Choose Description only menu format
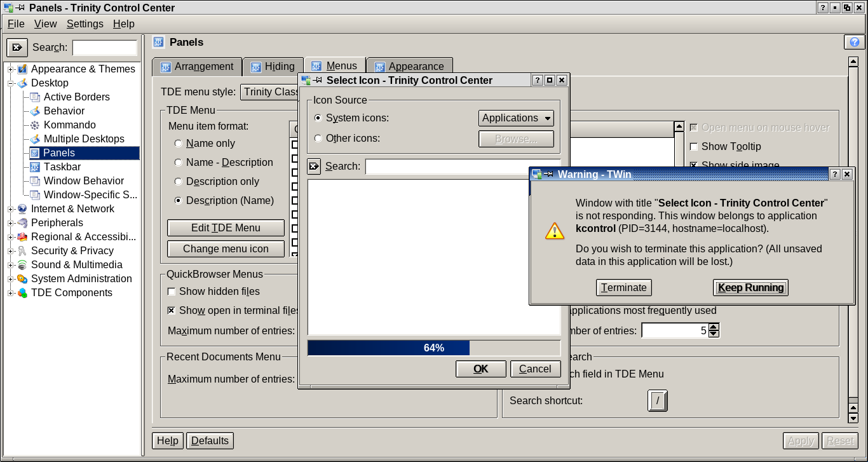The width and height of the screenshot is (868, 462). tap(179, 182)
